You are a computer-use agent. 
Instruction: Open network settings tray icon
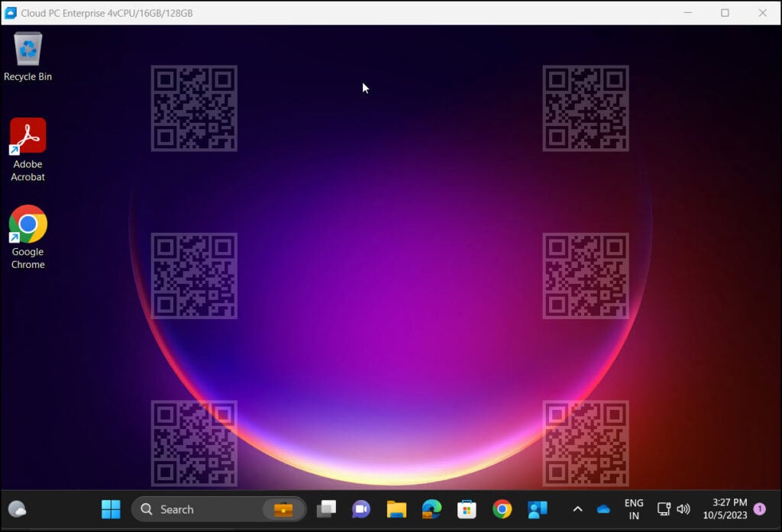pos(664,508)
